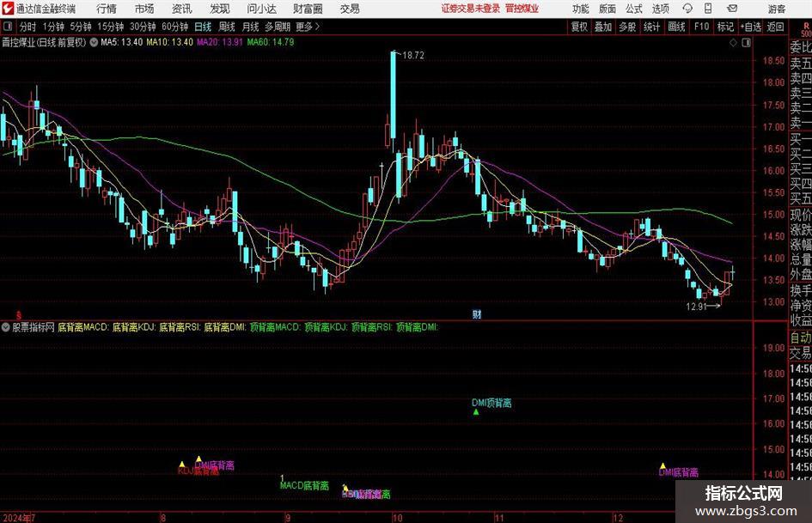Select the 月线 monthly tab
Screen dimensions: 812x523
pyautogui.click(x=250, y=27)
